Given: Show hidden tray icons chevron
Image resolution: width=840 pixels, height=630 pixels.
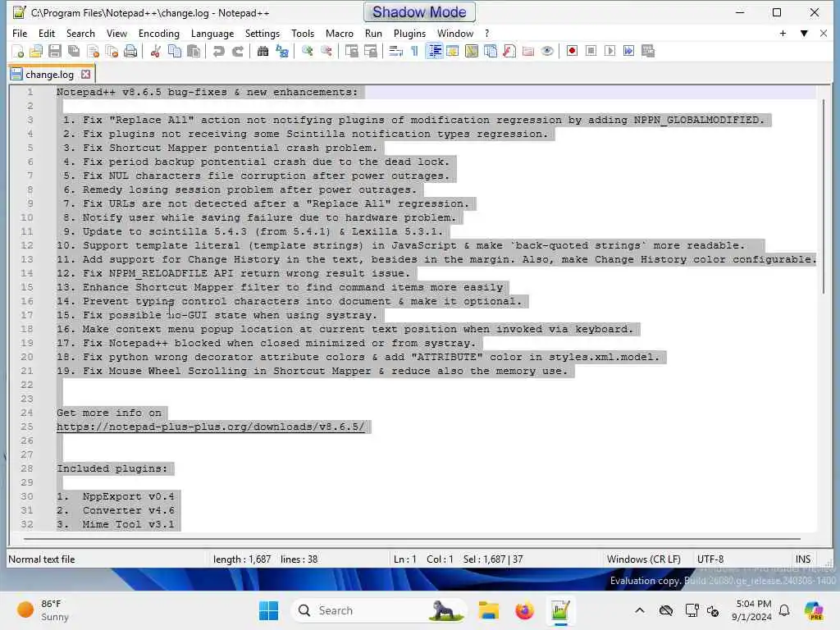Looking at the screenshot, I should coord(640,610).
